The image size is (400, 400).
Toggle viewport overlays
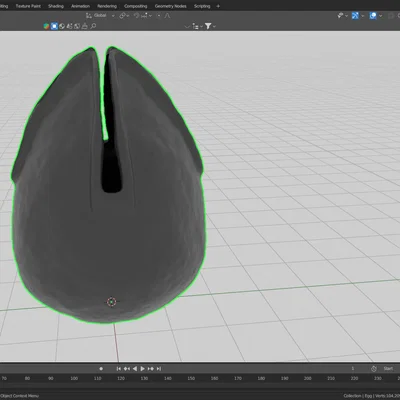tap(373, 15)
